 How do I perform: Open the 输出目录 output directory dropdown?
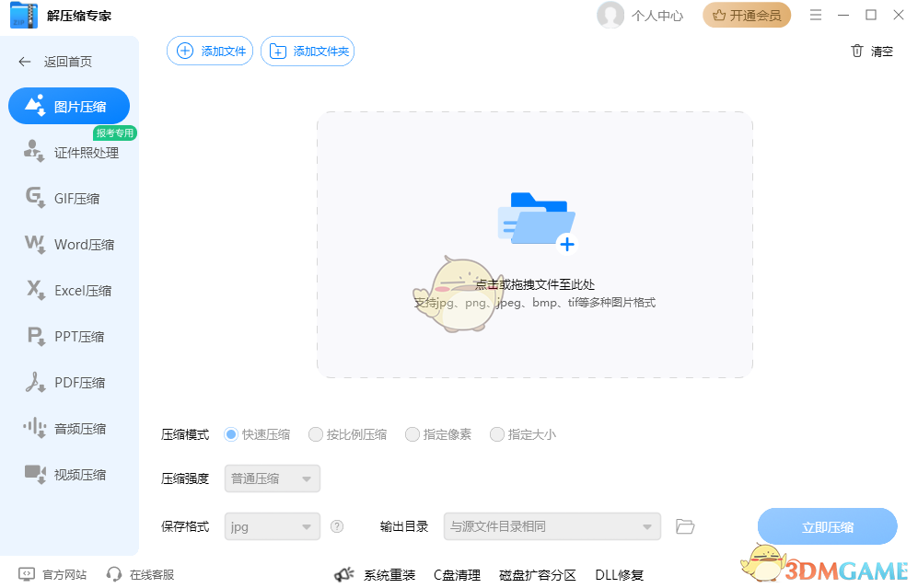tap(552, 526)
